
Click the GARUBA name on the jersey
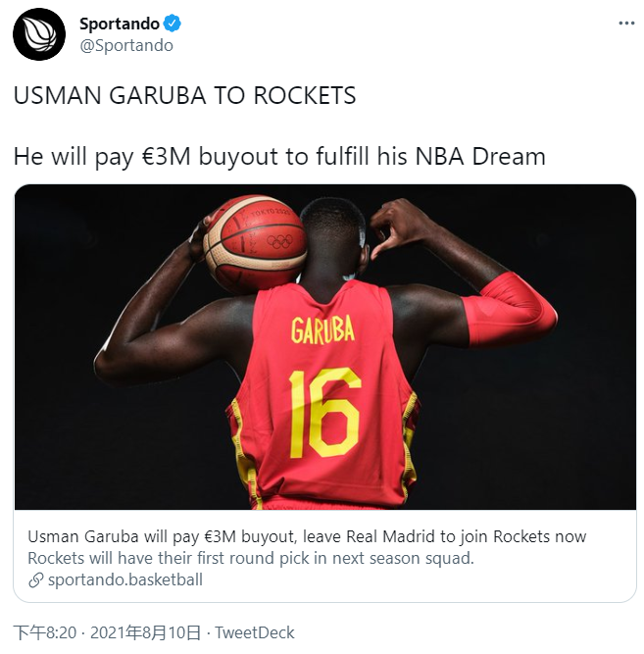tap(322, 329)
